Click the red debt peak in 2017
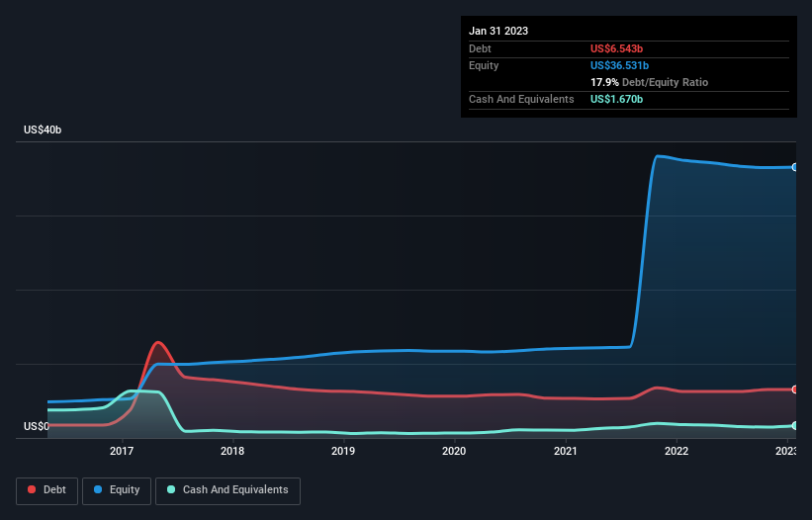 (x=158, y=342)
